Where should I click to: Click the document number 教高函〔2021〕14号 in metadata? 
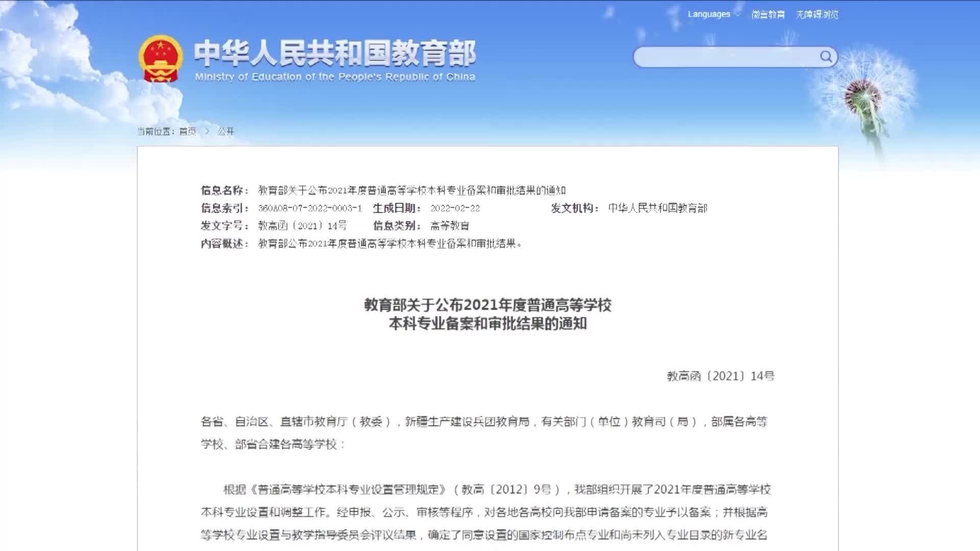(302, 226)
